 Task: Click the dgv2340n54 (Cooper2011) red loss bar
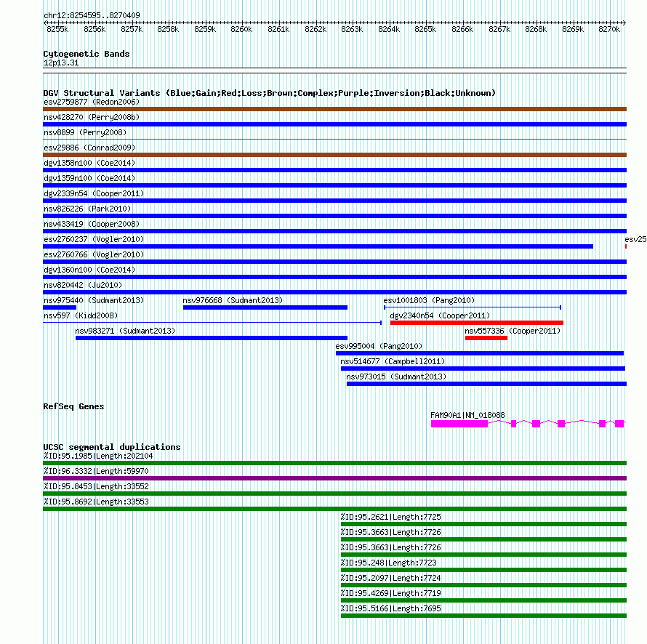[477, 323]
